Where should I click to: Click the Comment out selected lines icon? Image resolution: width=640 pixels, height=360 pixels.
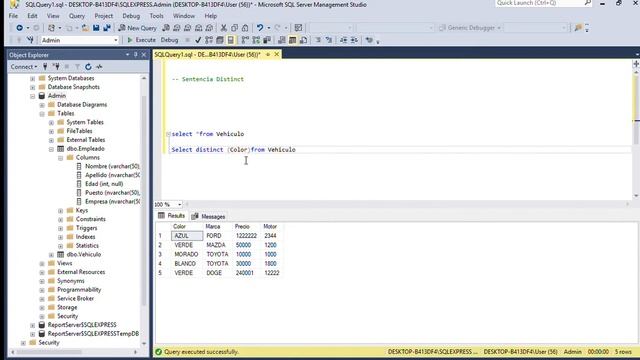coord(318,40)
